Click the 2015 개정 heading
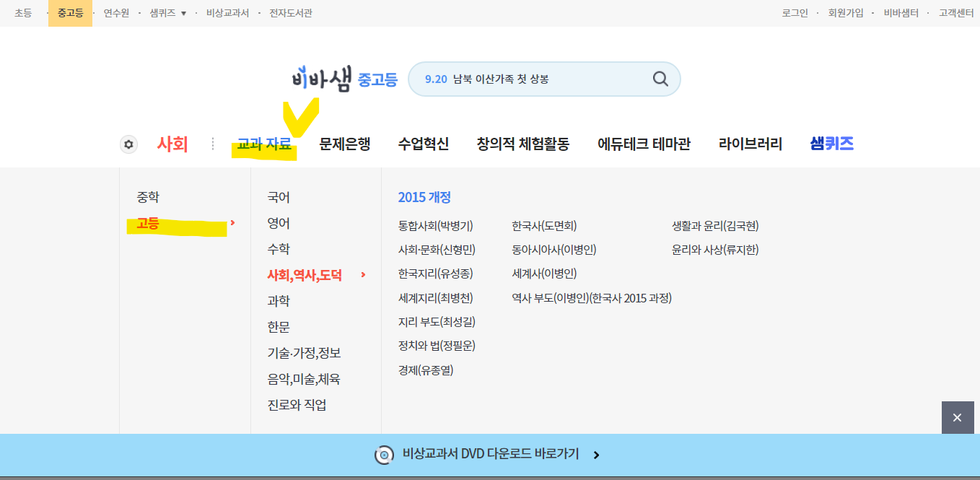Screen dimensions: 980x480 424,197
